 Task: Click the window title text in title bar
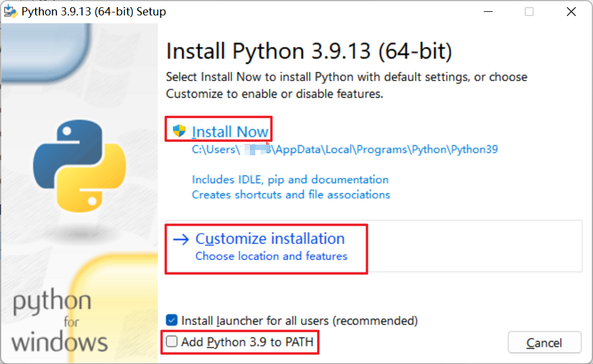94,11
